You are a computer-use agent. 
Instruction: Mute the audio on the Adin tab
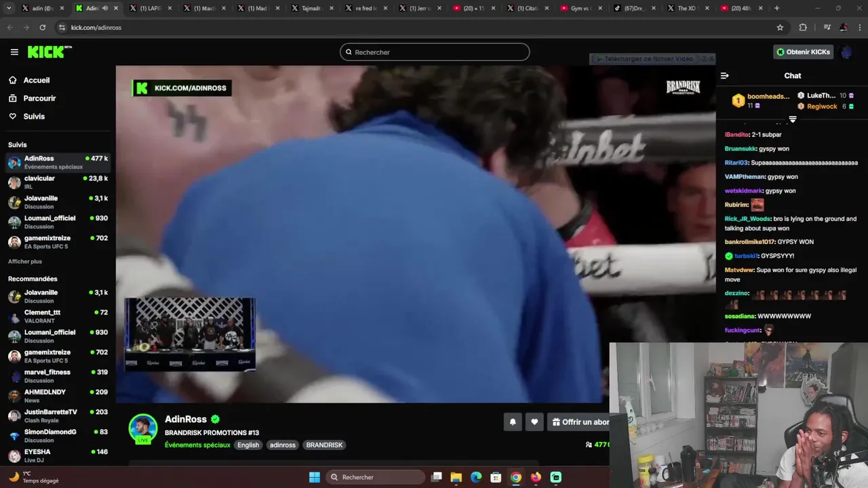click(104, 8)
